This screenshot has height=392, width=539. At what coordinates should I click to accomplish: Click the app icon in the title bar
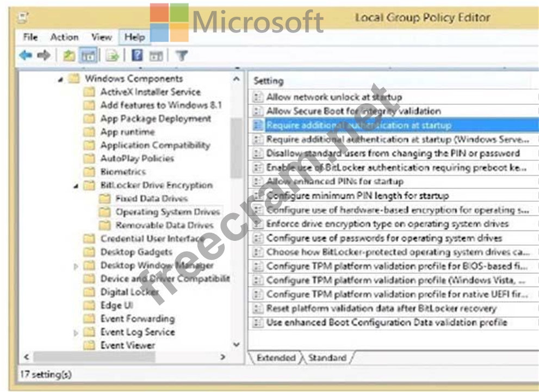(23, 17)
